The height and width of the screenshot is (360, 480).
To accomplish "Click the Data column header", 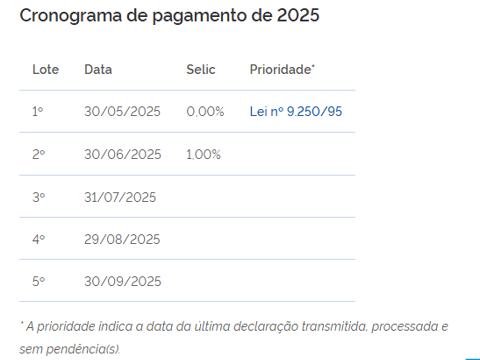I will coord(98,69).
